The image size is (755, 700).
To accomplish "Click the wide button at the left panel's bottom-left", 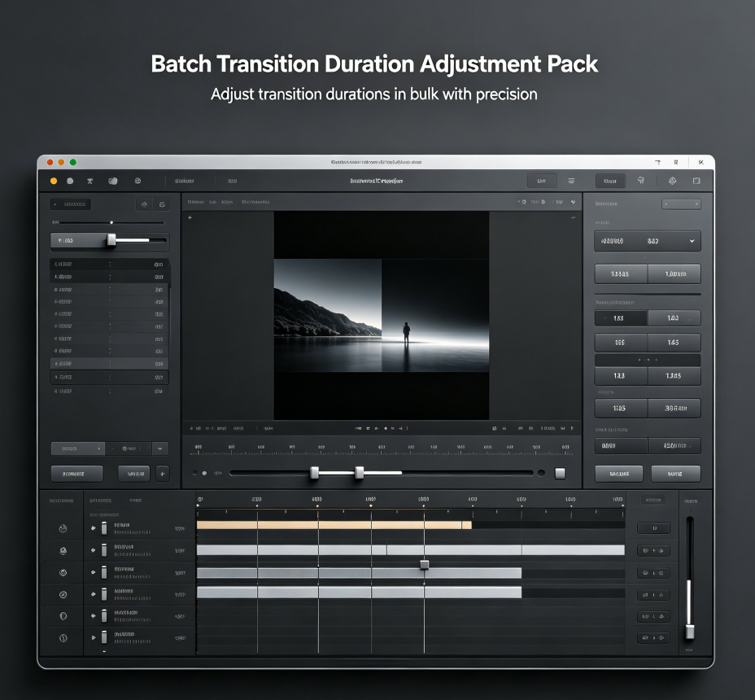I will (76, 474).
